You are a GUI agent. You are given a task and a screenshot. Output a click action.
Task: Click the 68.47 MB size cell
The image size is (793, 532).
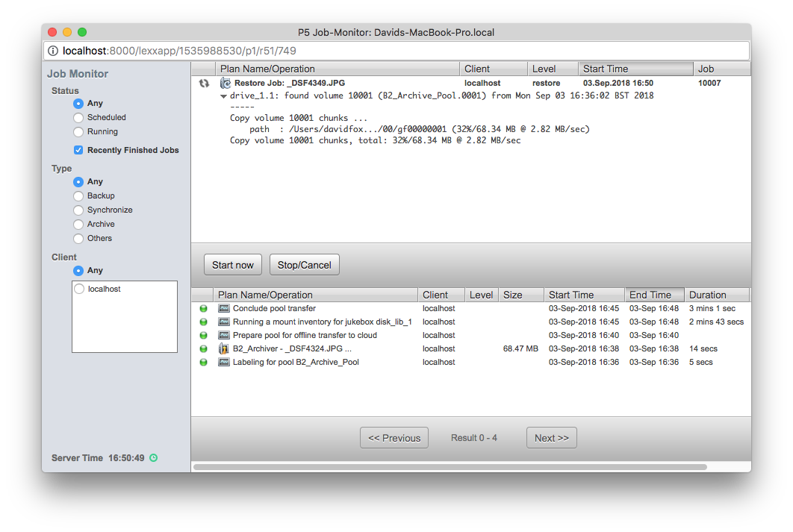click(x=520, y=348)
